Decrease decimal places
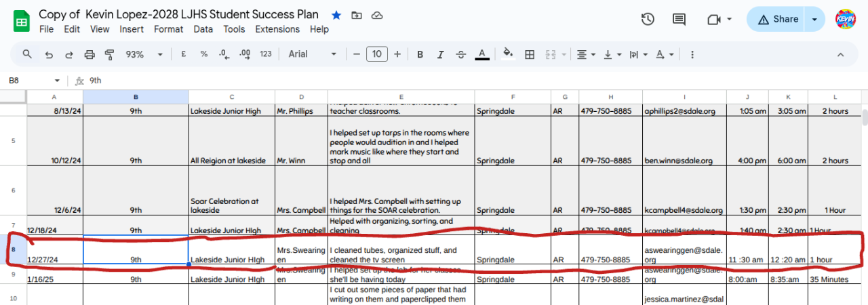868x305 pixels. (224, 54)
